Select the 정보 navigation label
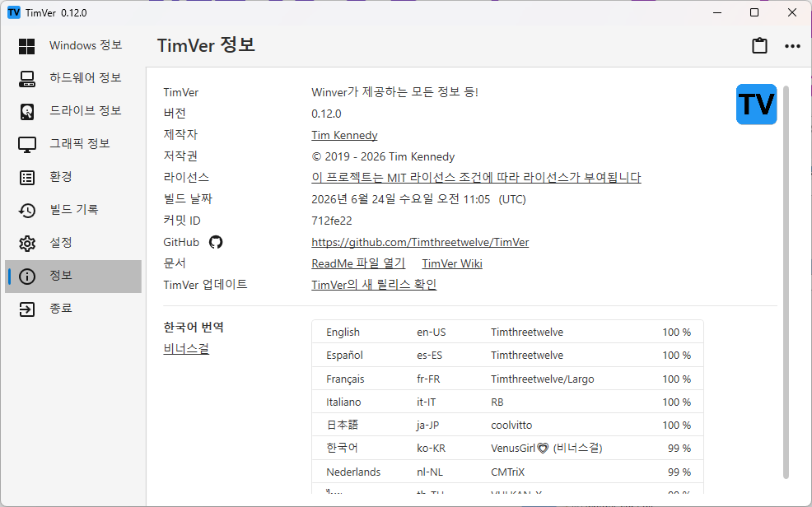The height and width of the screenshot is (507, 812). pos(61,275)
